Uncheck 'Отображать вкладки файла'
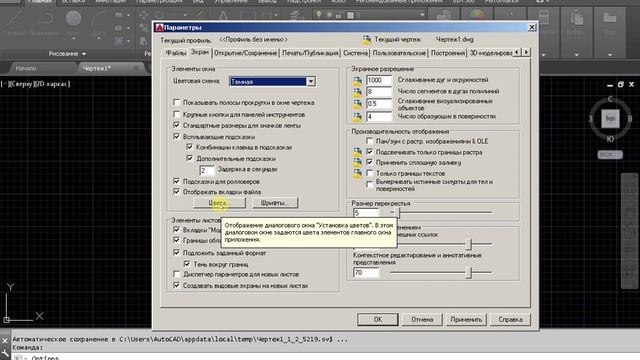This screenshot has width=640, height=360. [176, 191]
